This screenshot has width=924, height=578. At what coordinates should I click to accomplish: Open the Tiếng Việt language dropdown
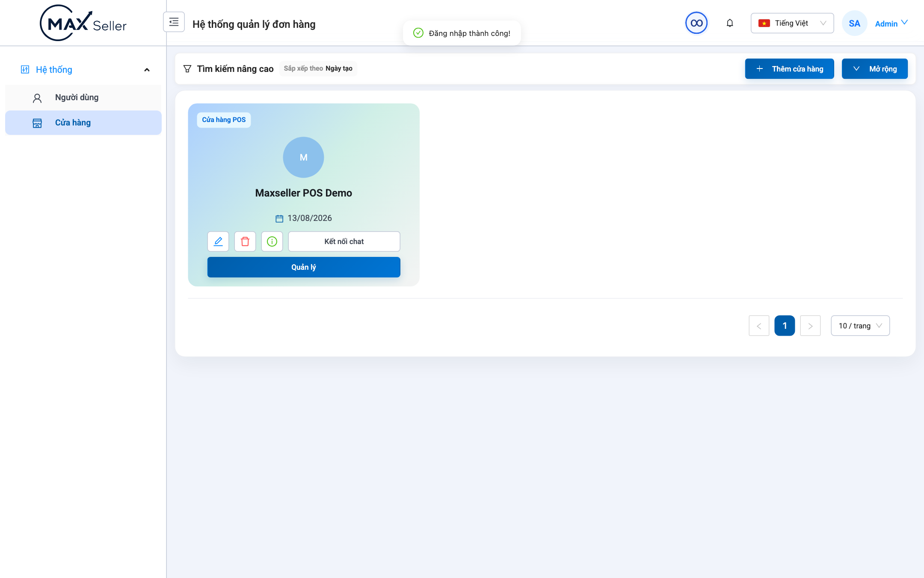(792, 23)
